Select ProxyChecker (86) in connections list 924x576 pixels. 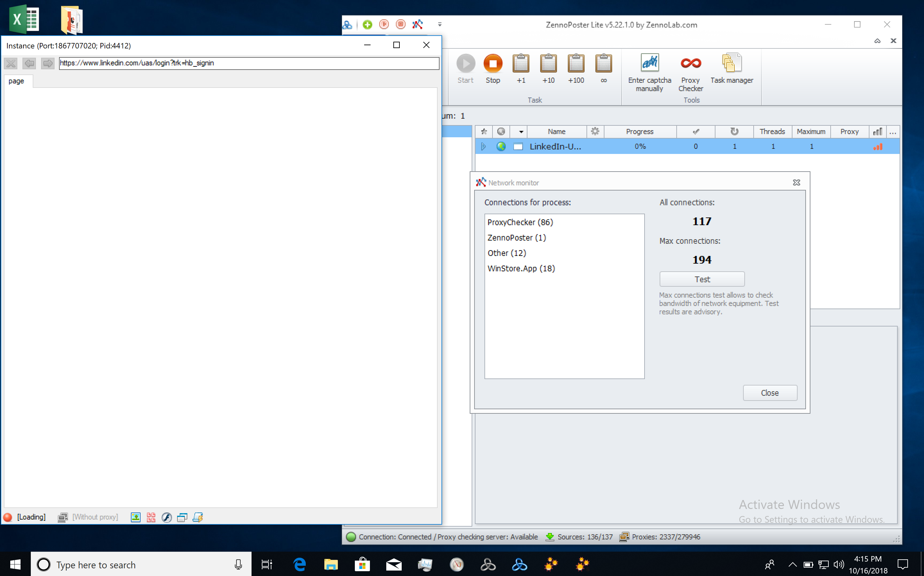[x=520, y=222]
